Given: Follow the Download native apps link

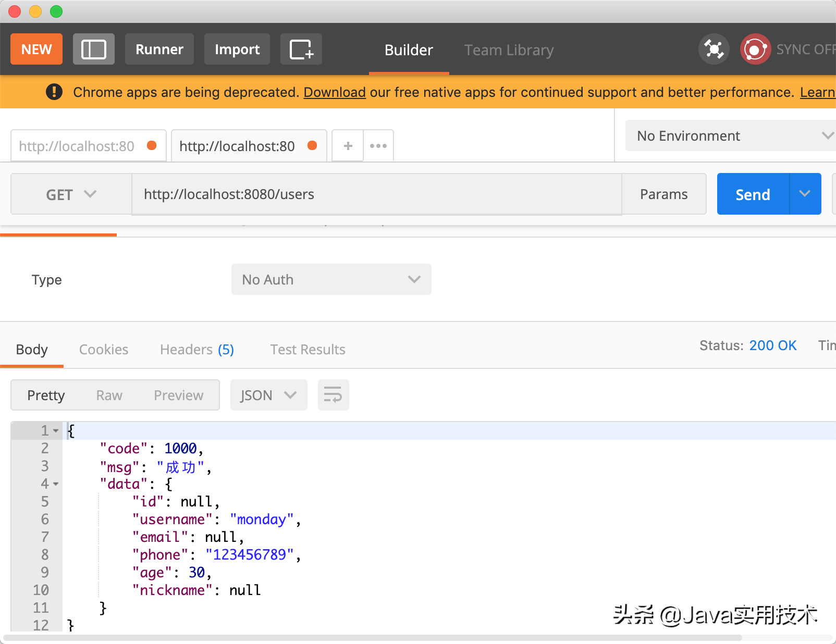Looking at the screenshot, I should (x=335, y=92).
